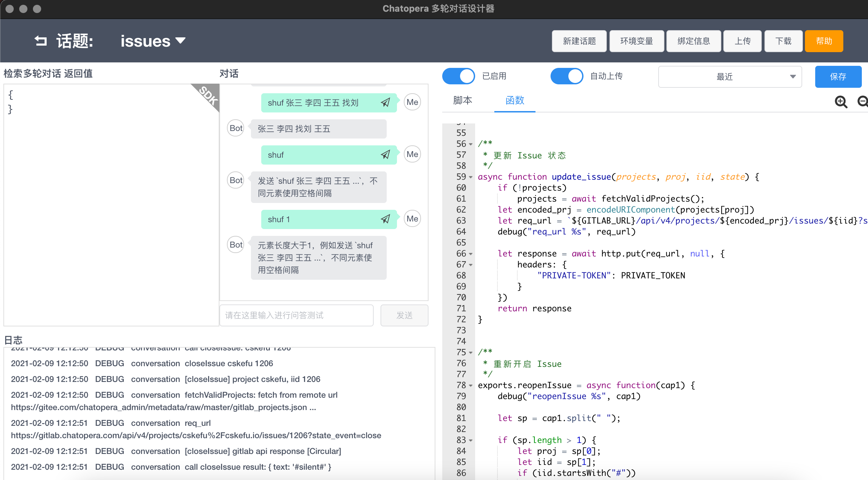Collapse the update_issue function at line 59
Viewport: 868px width, 480px height.
point(471,177)
